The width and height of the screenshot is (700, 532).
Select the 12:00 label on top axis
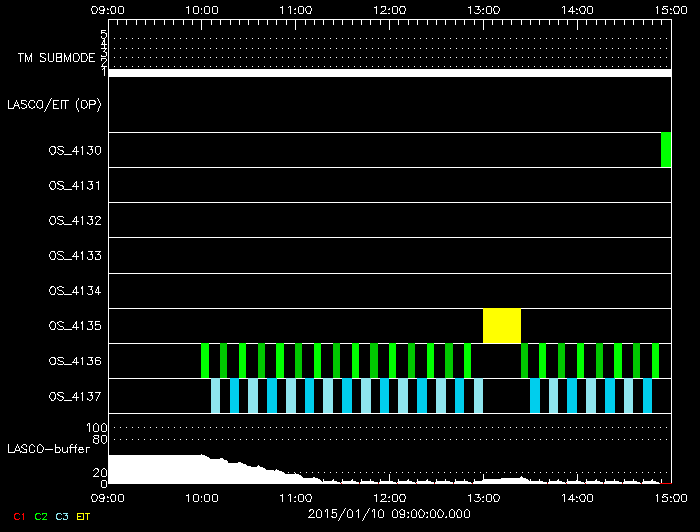[389, 10]
